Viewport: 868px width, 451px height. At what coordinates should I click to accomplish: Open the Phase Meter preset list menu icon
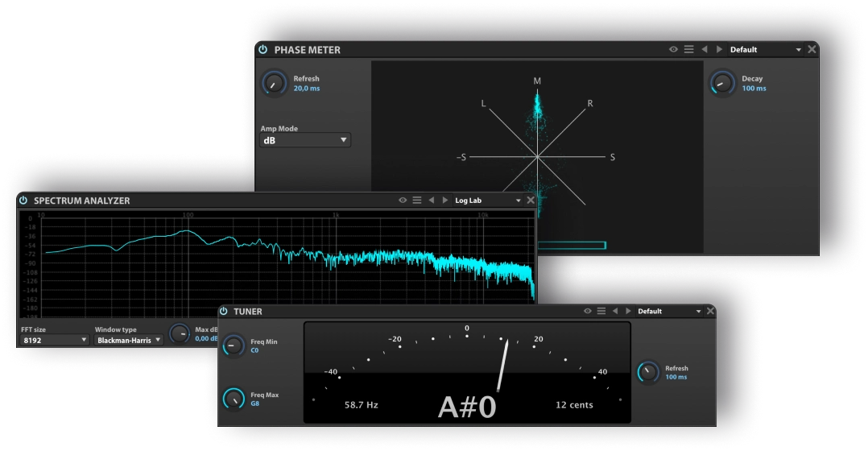(x=688, y=50)
